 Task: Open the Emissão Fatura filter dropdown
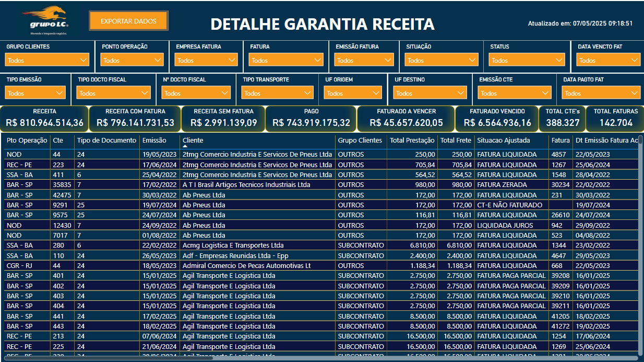point(364,60)
